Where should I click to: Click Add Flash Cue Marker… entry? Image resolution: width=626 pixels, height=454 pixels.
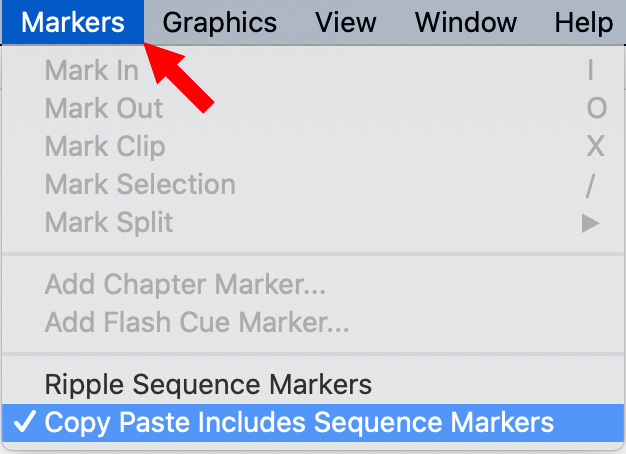coord(197,323)
